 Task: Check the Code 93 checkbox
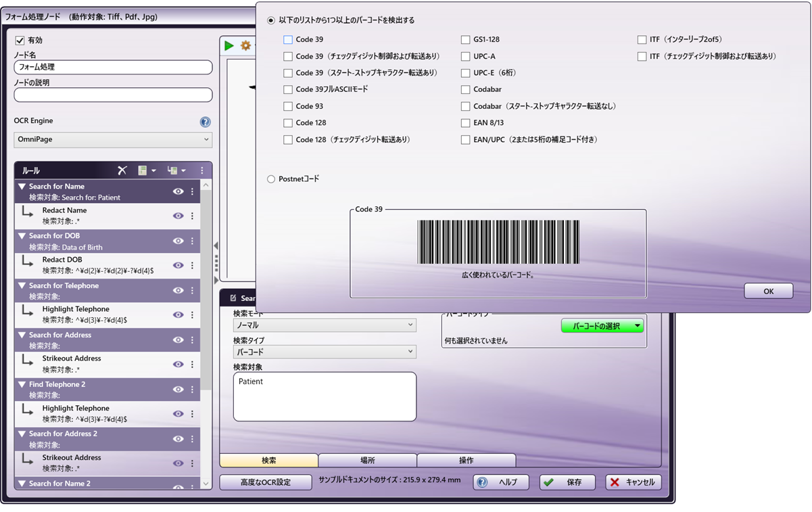click(288, 106)
